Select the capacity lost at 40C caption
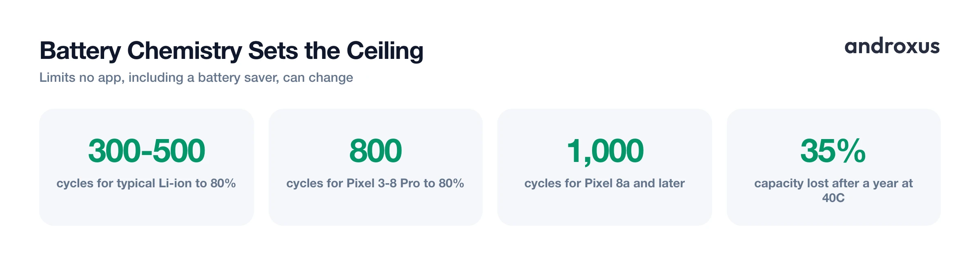This screenshot has width=980, height=265. [x=833, y=190]
